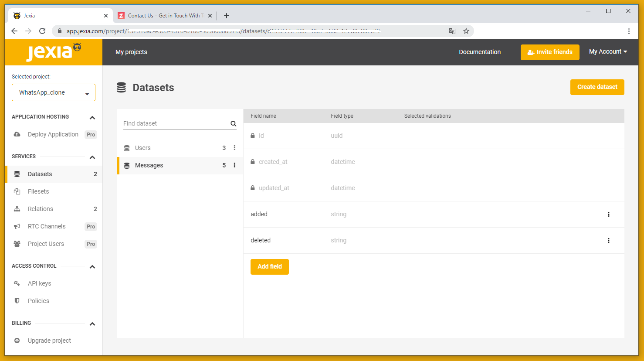
Task: Click the uuid type of id field
Action: (x=337, y=136)
